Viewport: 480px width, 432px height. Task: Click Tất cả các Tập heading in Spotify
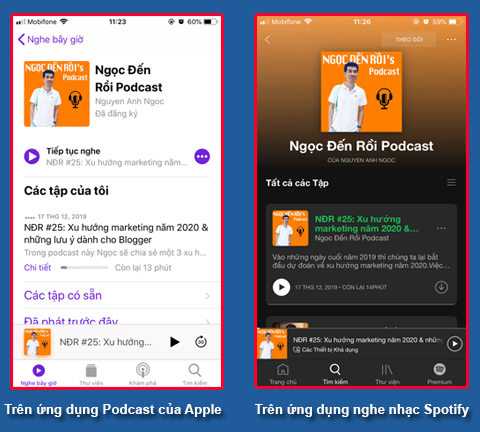coord(297,183)
